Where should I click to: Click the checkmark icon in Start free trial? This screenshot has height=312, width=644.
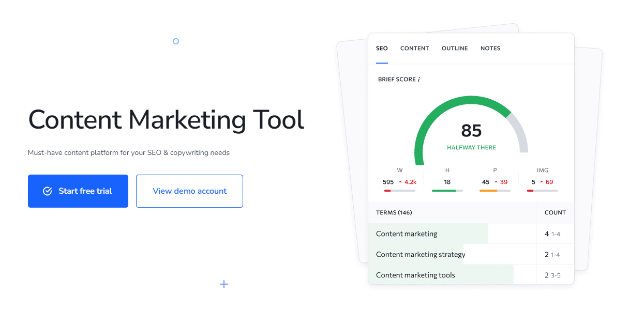coord(48,191)
